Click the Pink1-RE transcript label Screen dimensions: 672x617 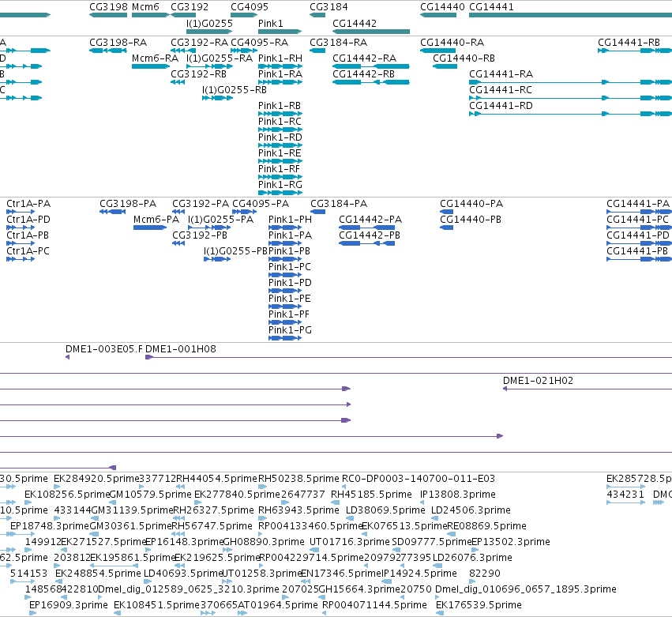[x=280, y=153]
